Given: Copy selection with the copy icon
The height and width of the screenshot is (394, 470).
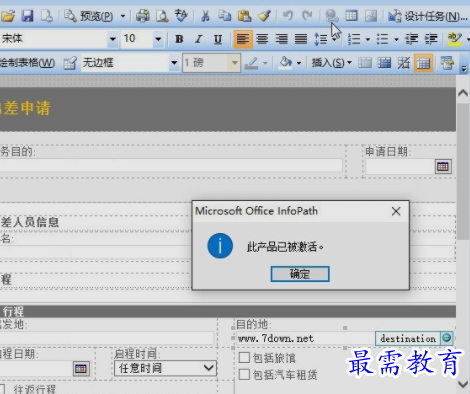Looking at the screenshot, I should pos(225,16).
